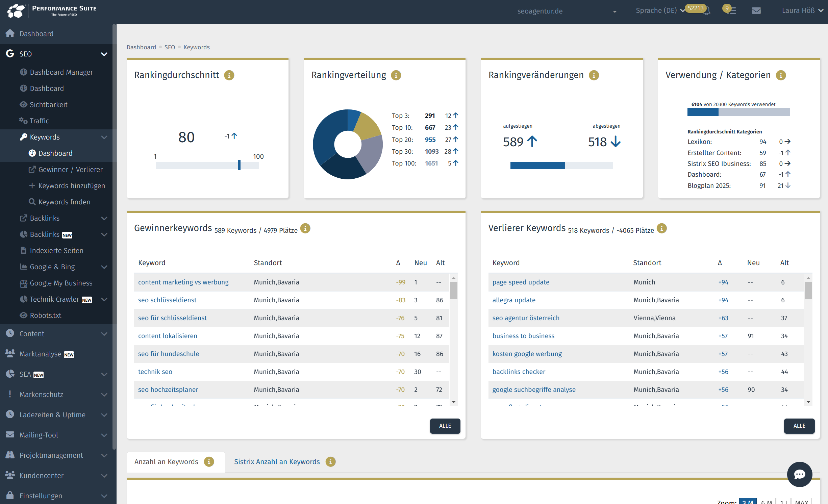The image size is (828, 504).
Task: Open the live chat bubble icon
Action: click(x=799, y=474)
